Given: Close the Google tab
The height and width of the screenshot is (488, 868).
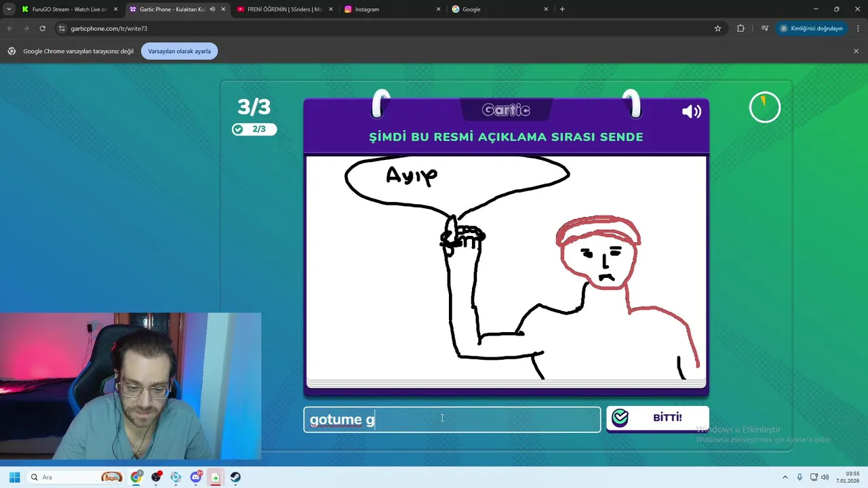Looking at the screenshot, I should click(546, 9).
